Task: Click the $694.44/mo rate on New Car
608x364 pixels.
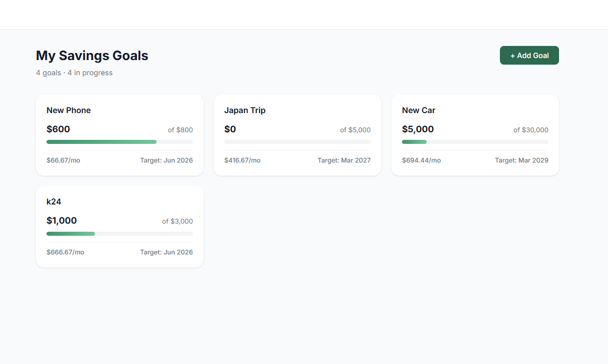Action: click(421, 160)
